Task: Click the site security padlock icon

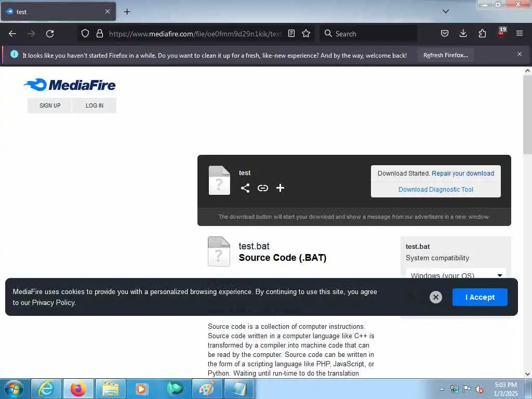Action: click(x=99, y=33)
